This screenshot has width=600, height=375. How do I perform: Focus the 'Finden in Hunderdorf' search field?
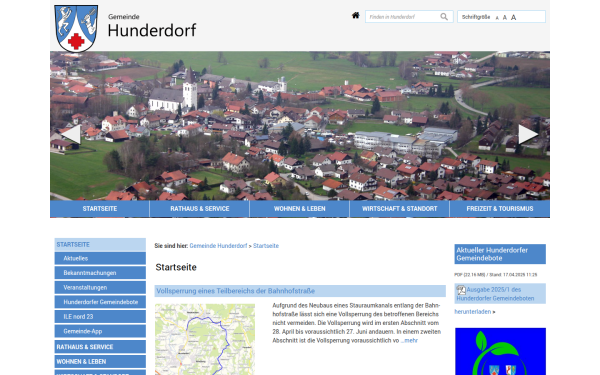pos(404,17)
